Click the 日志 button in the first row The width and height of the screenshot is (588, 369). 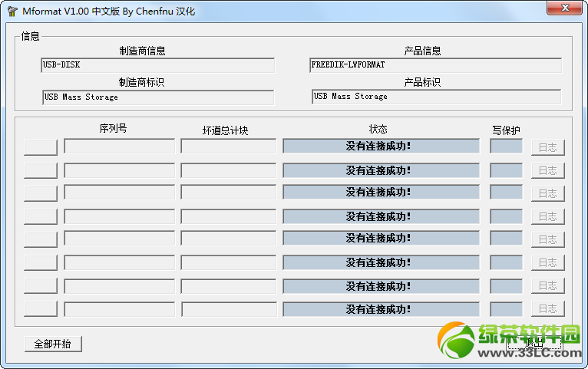coord(548,147)
